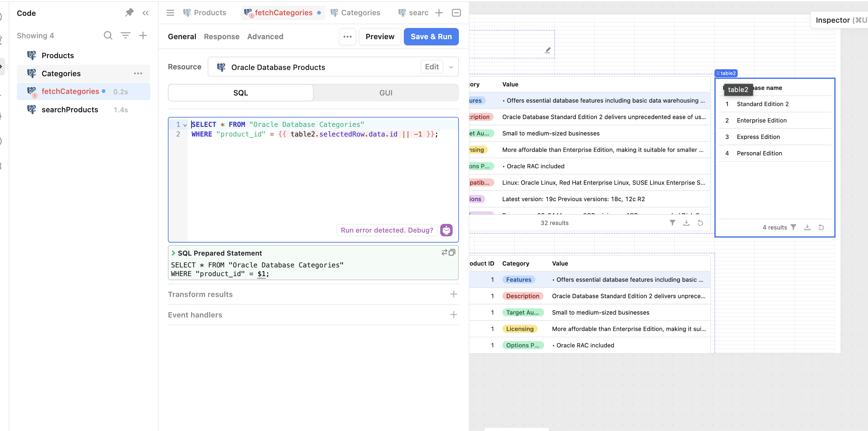Click the edit pencil on canvas component
This screenshot has width=868, height=431.
547,50
